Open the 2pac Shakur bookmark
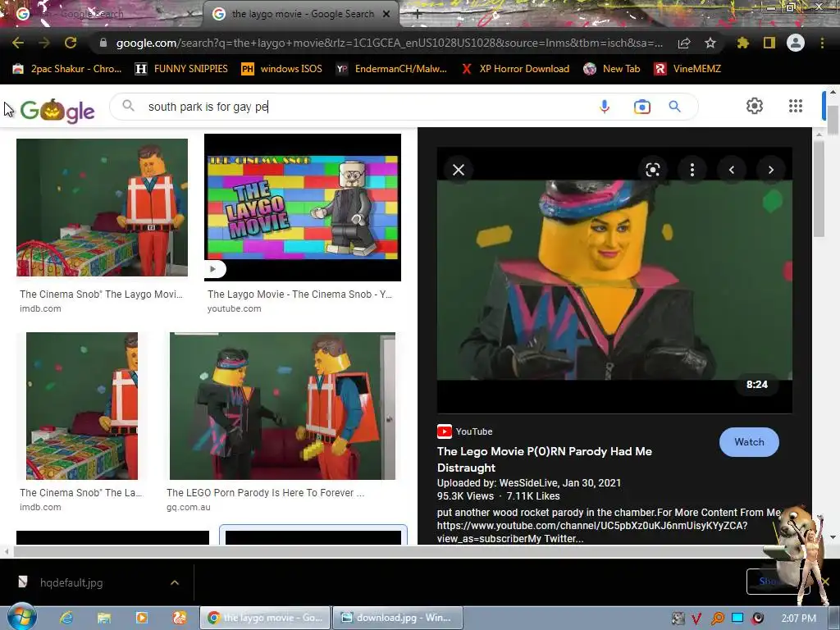Viewport: 840px width, 630px height. [x=67, y=69]
